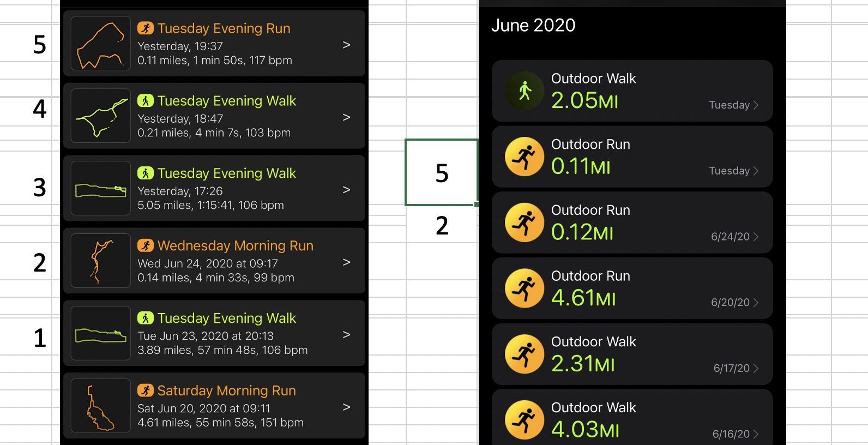Click the run icon beside Saturday Morning Run
Image resolution: width=868 pixels, height=445 pixels.
tap(145, 390)
